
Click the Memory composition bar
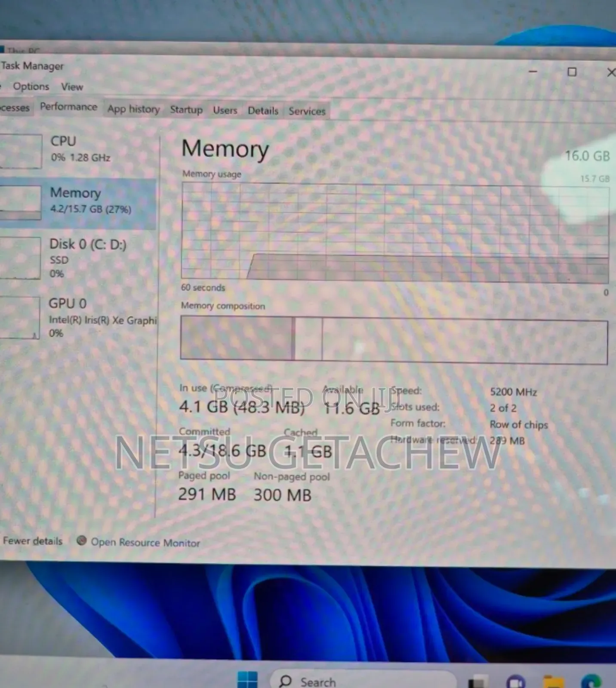pos(394,340)
